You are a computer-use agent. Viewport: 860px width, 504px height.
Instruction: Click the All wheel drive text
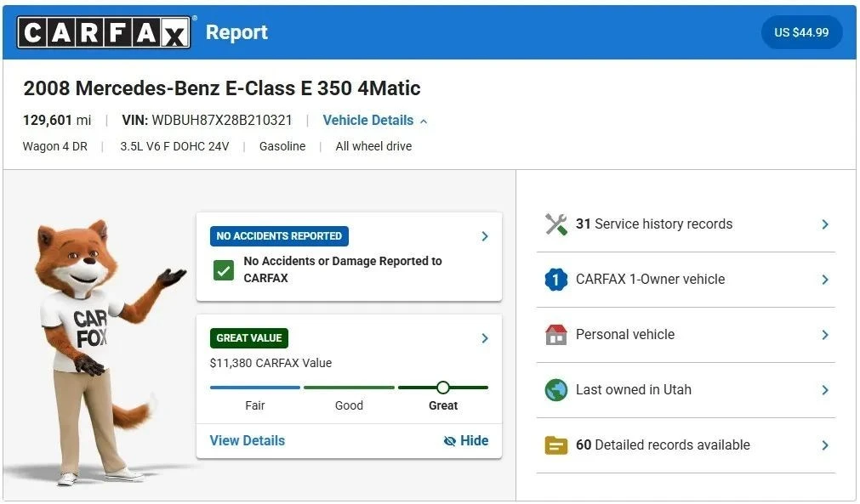[373, 146]
